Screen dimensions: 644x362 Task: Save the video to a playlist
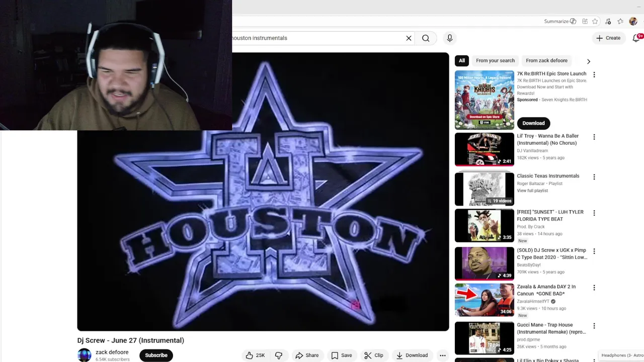(341, 355)
